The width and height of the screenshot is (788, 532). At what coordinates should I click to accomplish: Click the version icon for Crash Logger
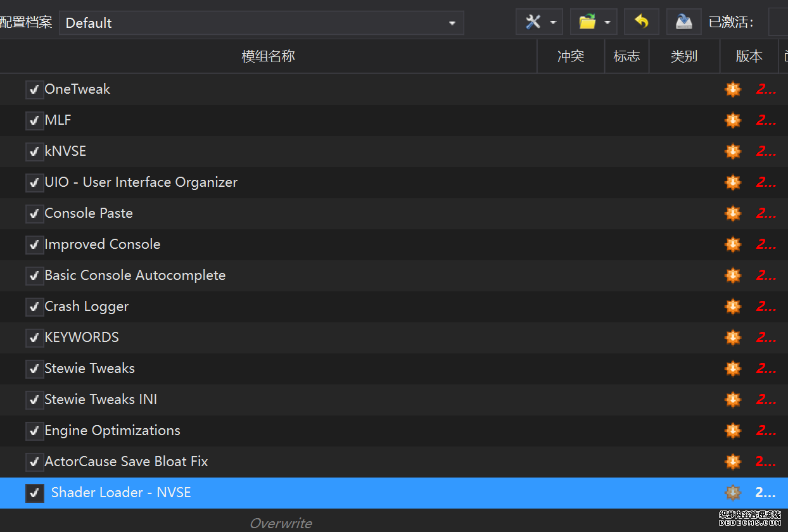tap(733, 307)
